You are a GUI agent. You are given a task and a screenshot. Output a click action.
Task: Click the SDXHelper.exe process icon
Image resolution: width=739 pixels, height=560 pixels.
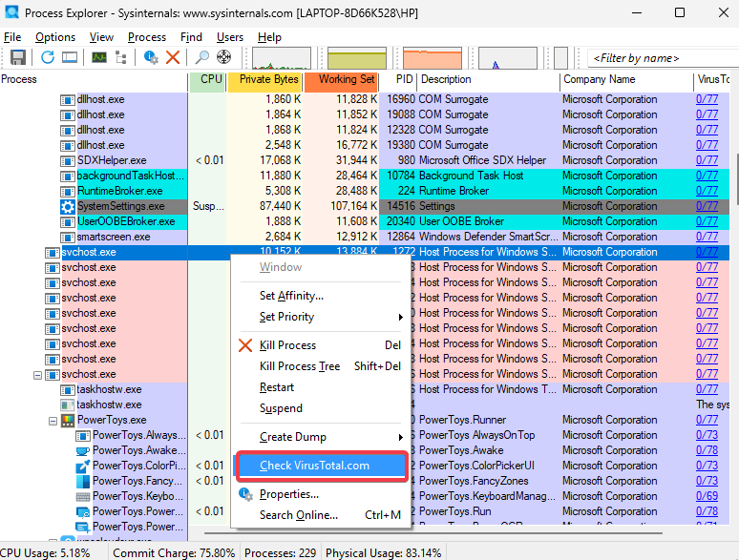point(68,160)
